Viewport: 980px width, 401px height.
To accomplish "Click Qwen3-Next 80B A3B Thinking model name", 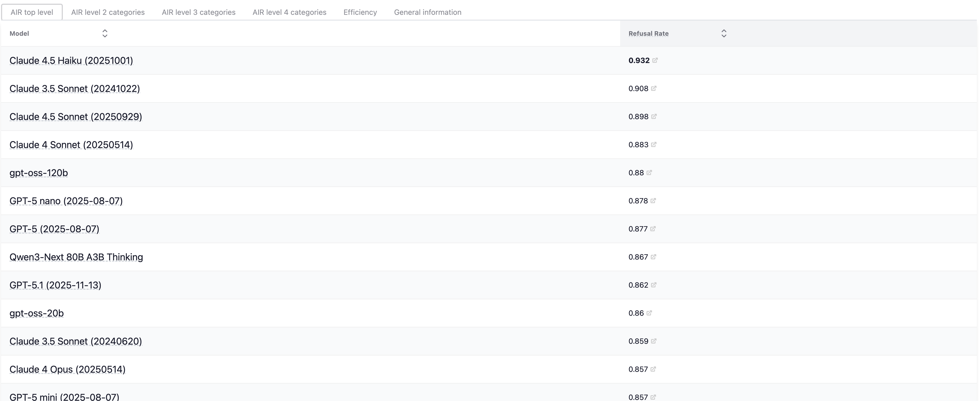I will [76, 257].
